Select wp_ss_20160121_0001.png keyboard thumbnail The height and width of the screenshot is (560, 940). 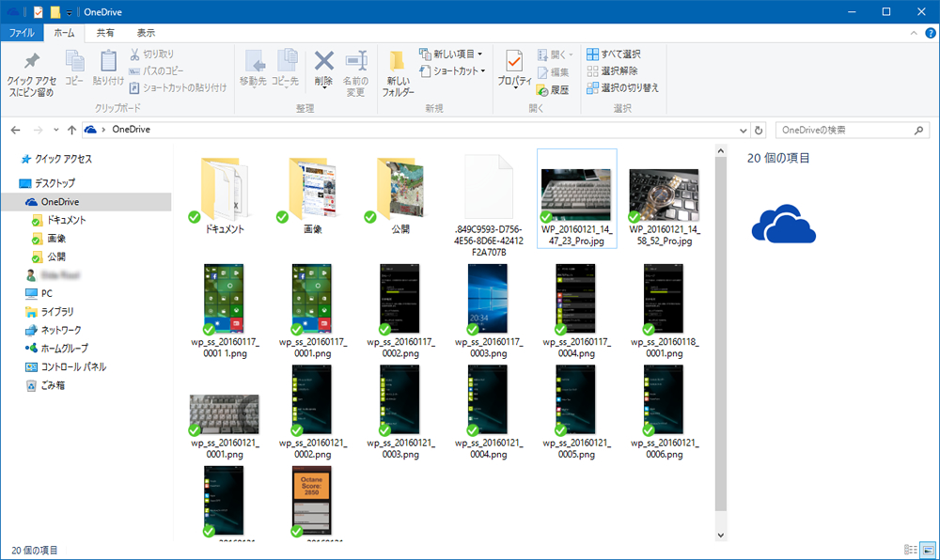click(x=225, y=413)
